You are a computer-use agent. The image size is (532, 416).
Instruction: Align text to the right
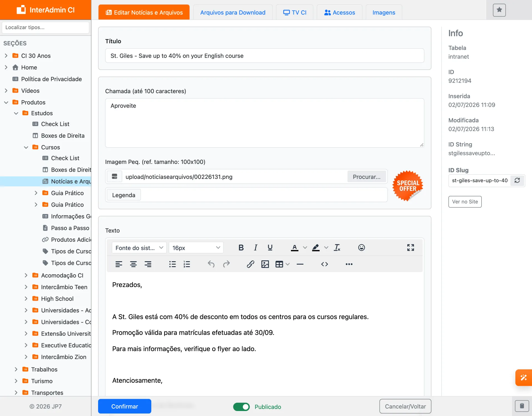coord(148,264)
